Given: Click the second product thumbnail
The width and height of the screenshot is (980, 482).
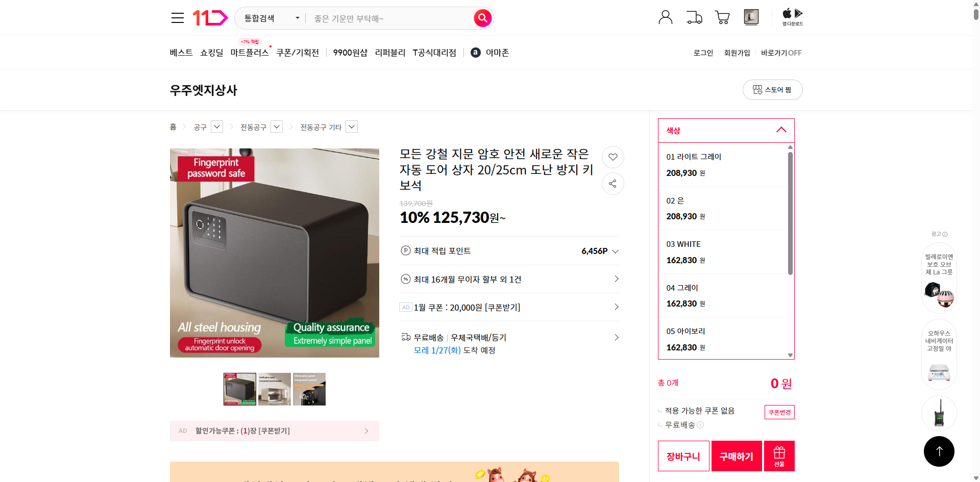Looking at the screenshot, I should [274, 389].
